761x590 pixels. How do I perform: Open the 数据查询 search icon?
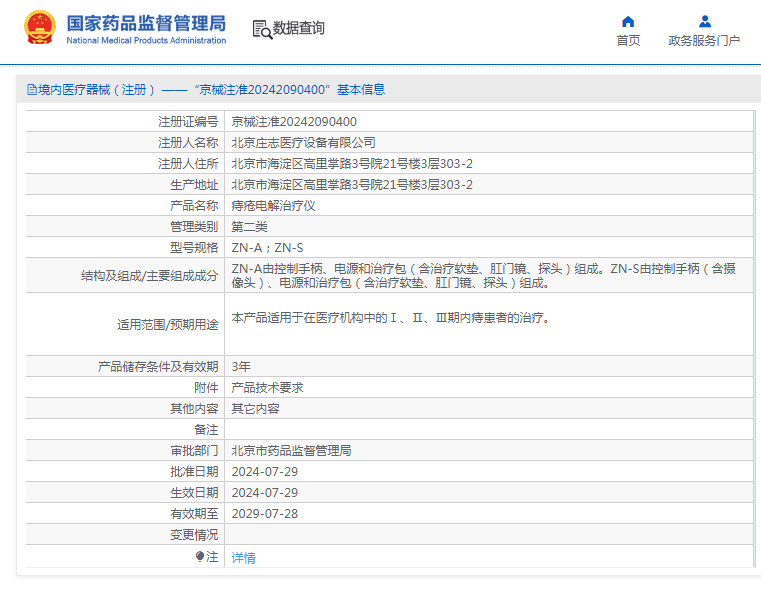point(262,29)
